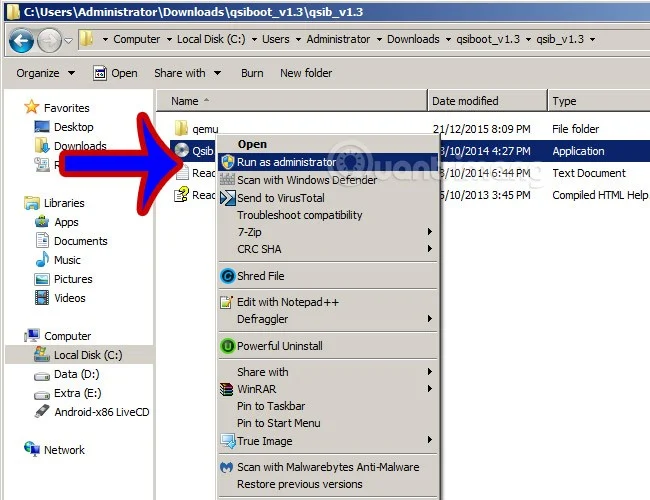Click the Windows Defender scan icon
Screen dimensions: 650x500
coord(227,180)
